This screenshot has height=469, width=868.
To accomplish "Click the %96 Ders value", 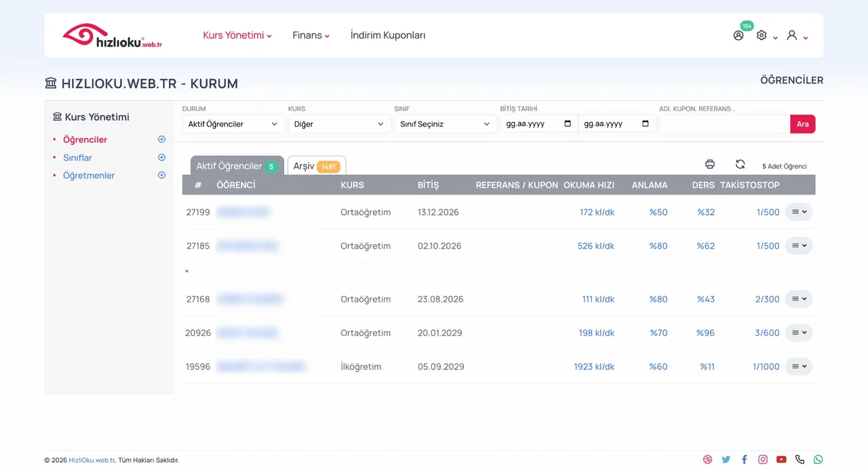I will pyautogui.click(x=705, y=333).
